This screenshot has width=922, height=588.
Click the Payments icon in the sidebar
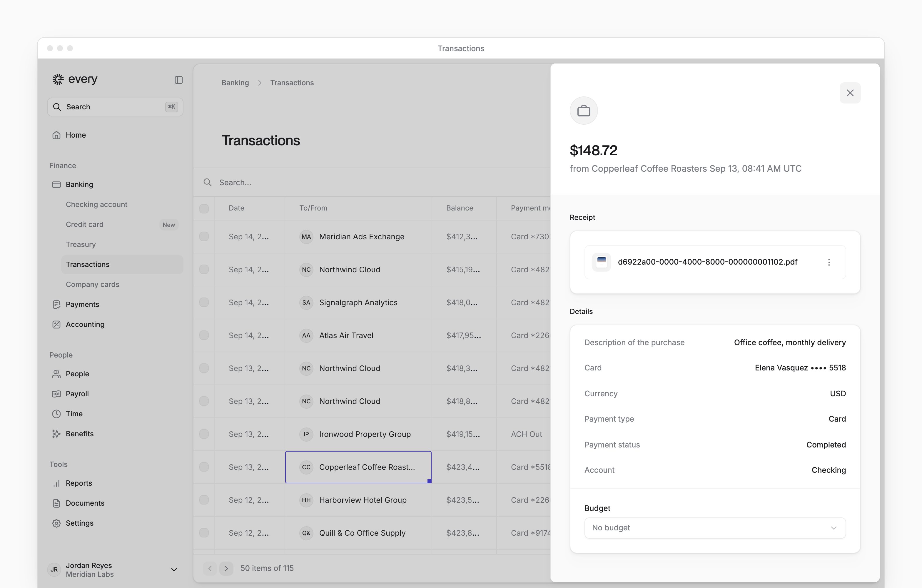click(56, 304)
